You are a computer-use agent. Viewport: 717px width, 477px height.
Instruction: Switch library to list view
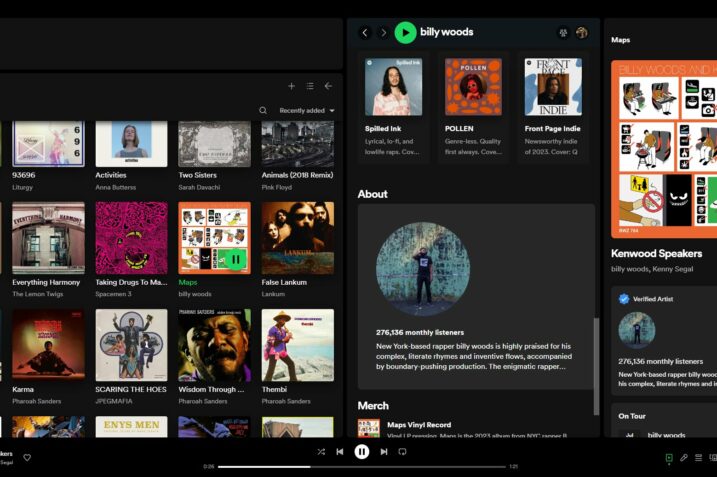[310, 86]
